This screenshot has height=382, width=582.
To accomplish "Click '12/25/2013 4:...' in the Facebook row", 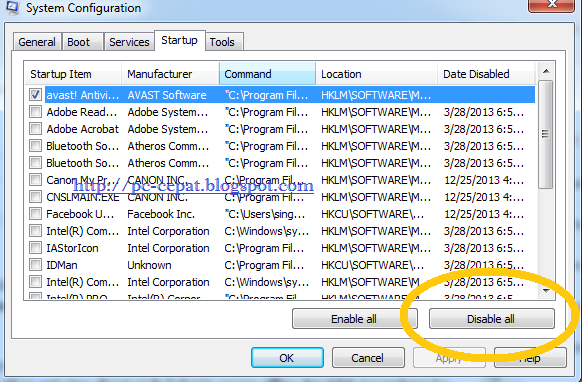I will (x=484, y=214).
